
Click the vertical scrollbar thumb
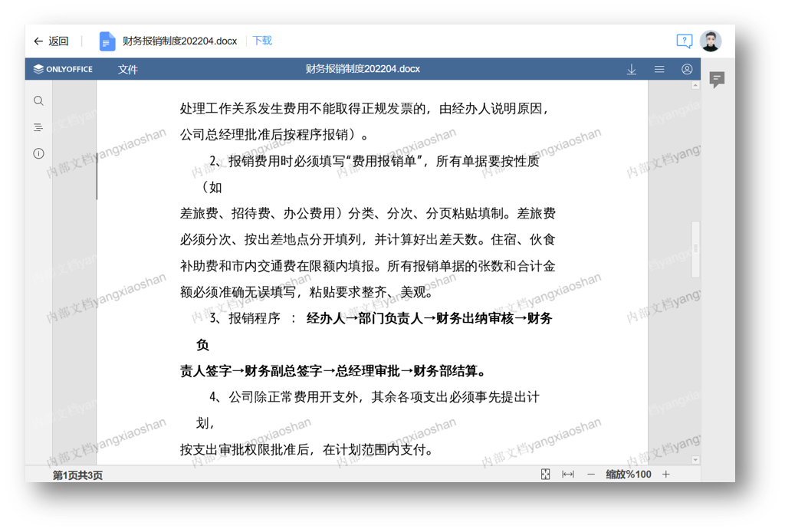click(x=695, y=248)
